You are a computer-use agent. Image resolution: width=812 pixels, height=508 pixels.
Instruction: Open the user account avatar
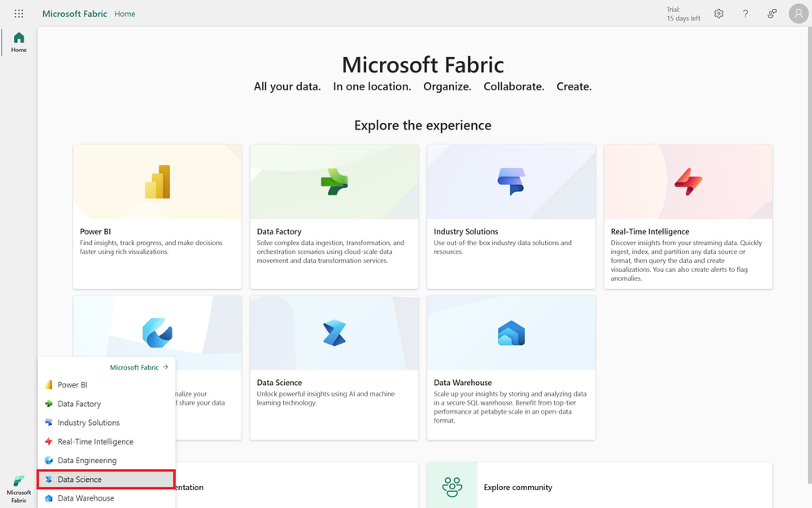click(798, 14)
